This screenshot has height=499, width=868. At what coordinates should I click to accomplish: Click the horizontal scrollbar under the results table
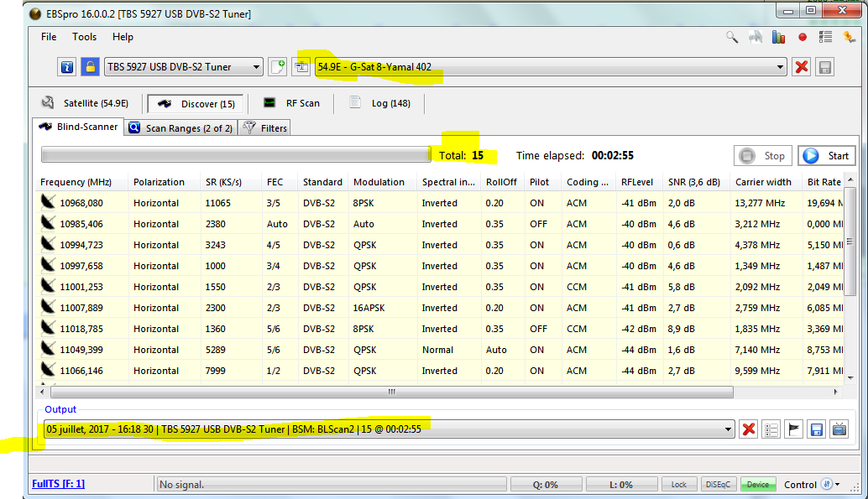click(391, 392)
